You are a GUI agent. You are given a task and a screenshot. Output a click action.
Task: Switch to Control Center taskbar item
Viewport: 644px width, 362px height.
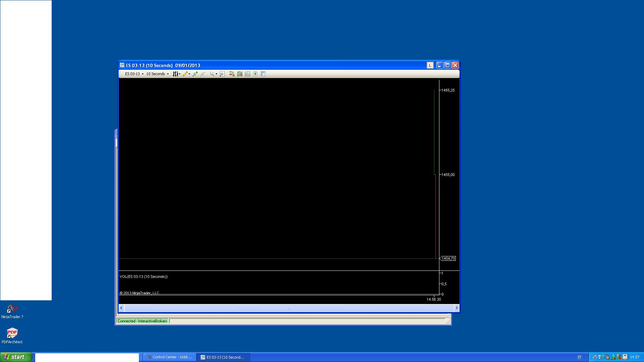click(169, 357)
